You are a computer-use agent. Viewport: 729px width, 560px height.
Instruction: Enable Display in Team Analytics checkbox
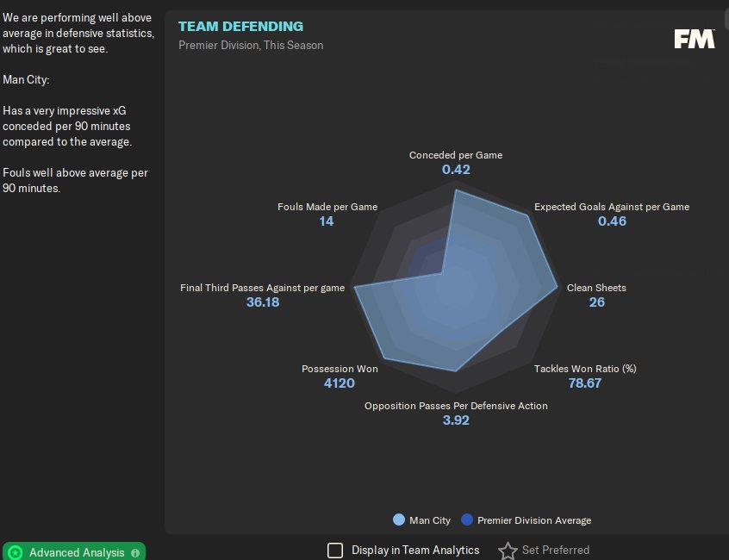(x=335, y=551)
